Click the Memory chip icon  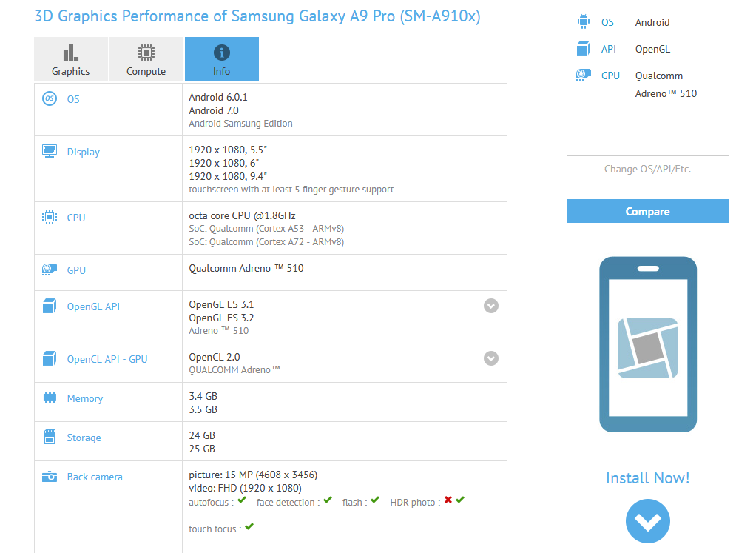tap(50, 398)
